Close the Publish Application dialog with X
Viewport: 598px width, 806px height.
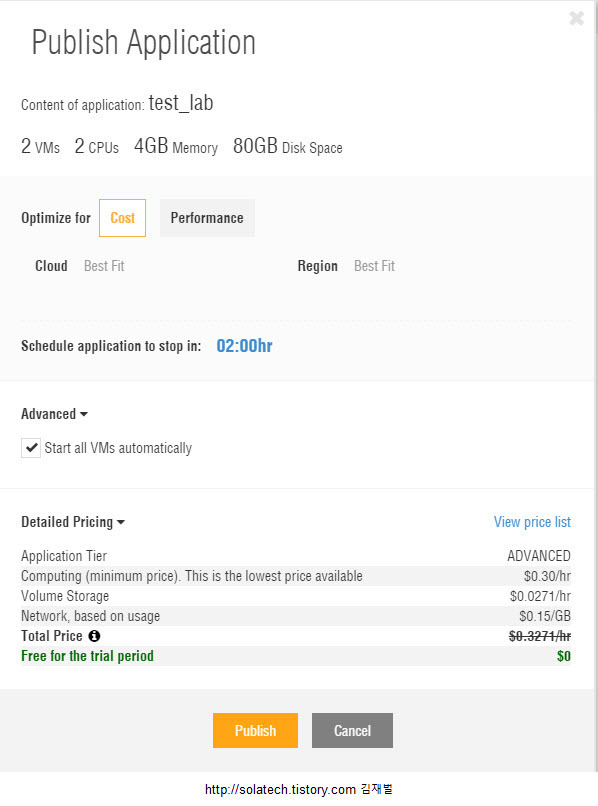click(x=576, y=19)
